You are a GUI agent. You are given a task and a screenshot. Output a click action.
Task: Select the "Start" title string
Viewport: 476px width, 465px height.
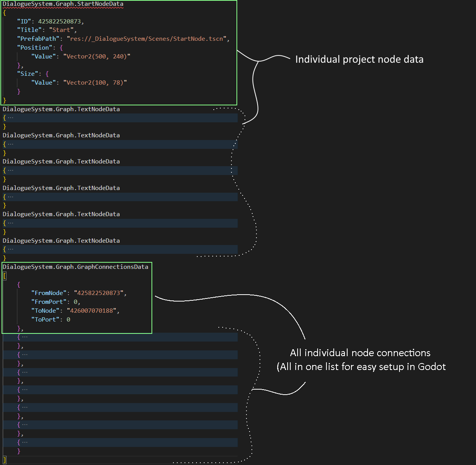click(x=62, y=30)
